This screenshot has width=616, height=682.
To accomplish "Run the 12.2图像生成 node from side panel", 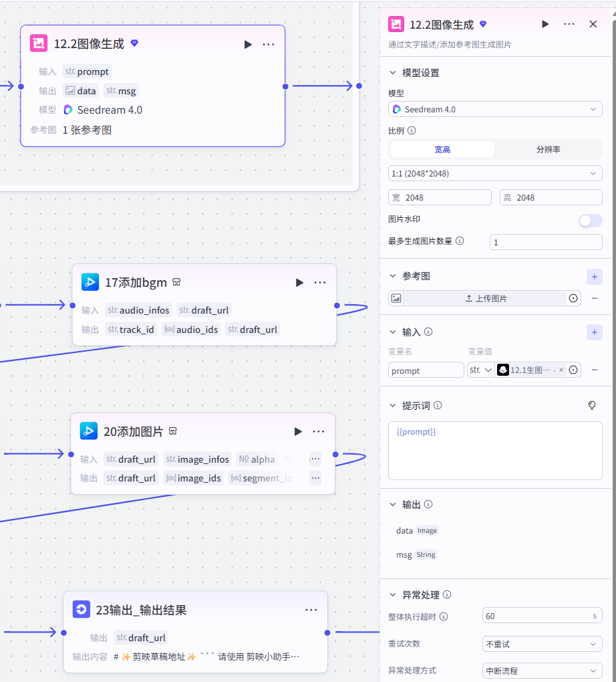I will tap(545, 24).
